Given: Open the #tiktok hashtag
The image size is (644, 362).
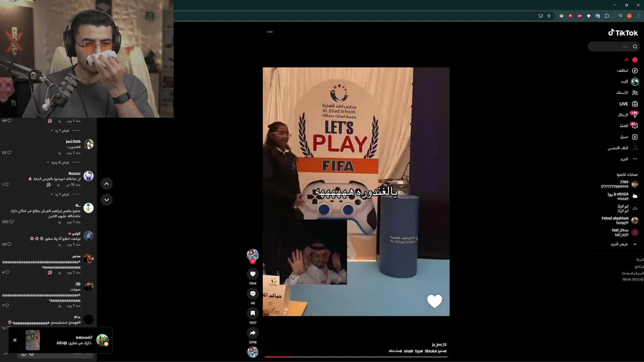Looking at the screenshot, I should click(430, 351).
